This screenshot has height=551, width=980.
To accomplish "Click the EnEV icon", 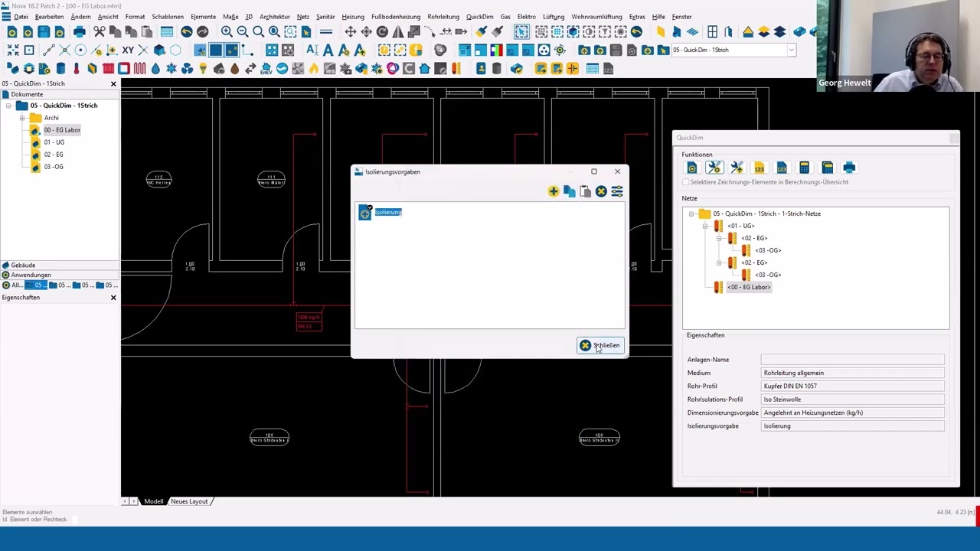I will pos(266,69).
